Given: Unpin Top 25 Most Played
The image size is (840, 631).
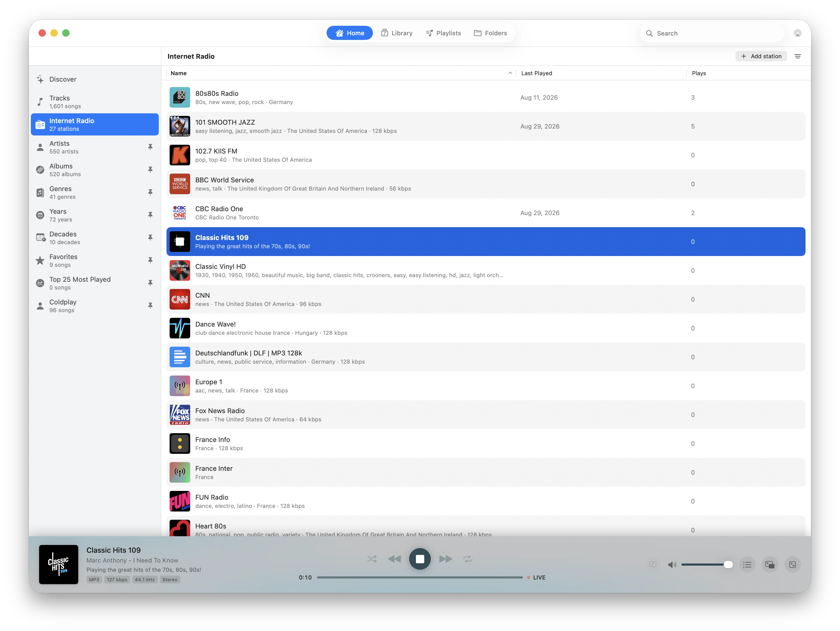Looking at the screenshot, I should tap(150, 283).
